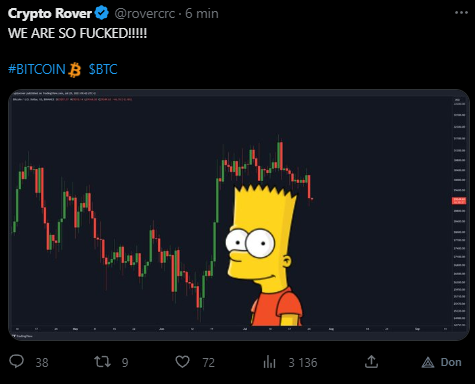Click the reply count 38
Screen dimensions: 475x384
pyautogui.click(x=42, y=362)
